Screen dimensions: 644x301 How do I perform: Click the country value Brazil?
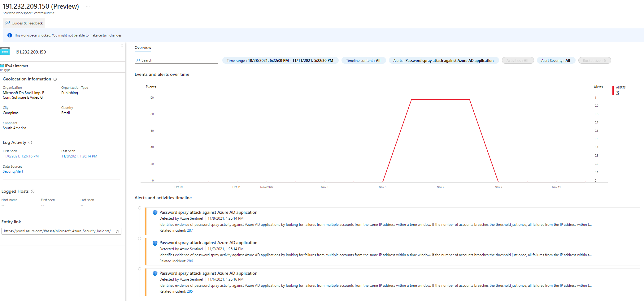pyautogui.click(x=66, y=113)
